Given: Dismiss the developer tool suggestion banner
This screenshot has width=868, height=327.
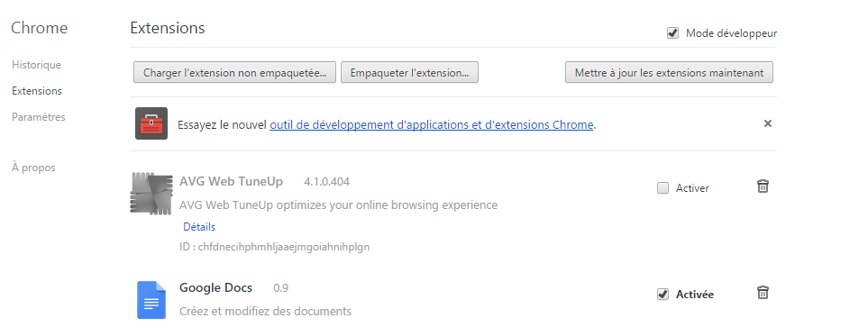Looking at the screenshot, I should (x=767, y=123).
